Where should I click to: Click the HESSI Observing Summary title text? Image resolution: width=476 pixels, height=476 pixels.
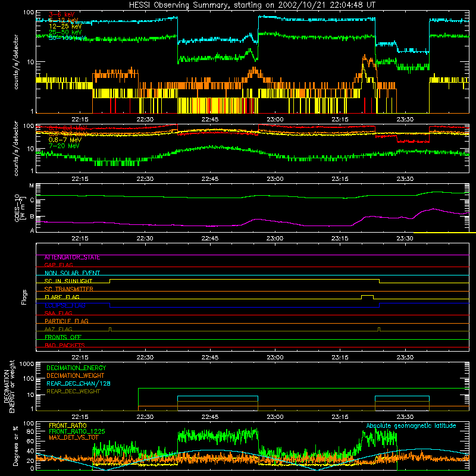(252, 5)
